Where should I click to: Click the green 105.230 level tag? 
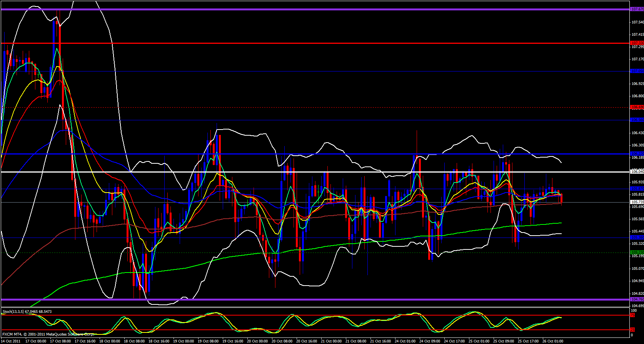[637, 253]
